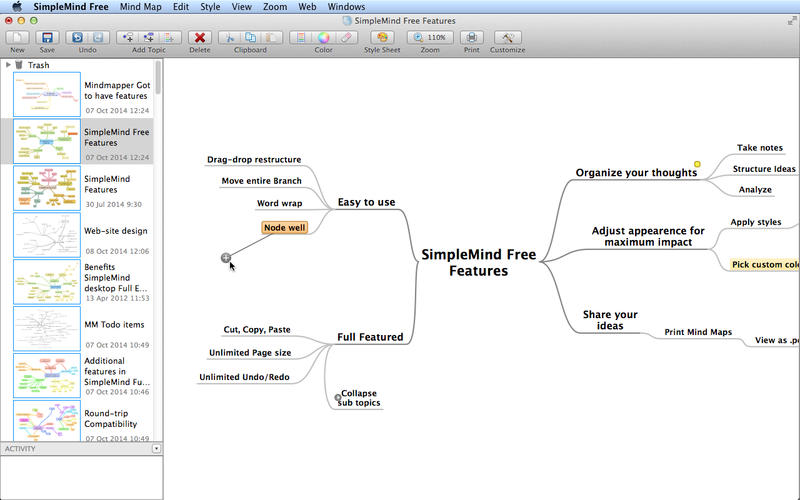Open the Mind Map menu
The image size is (800, 500).
143,6
